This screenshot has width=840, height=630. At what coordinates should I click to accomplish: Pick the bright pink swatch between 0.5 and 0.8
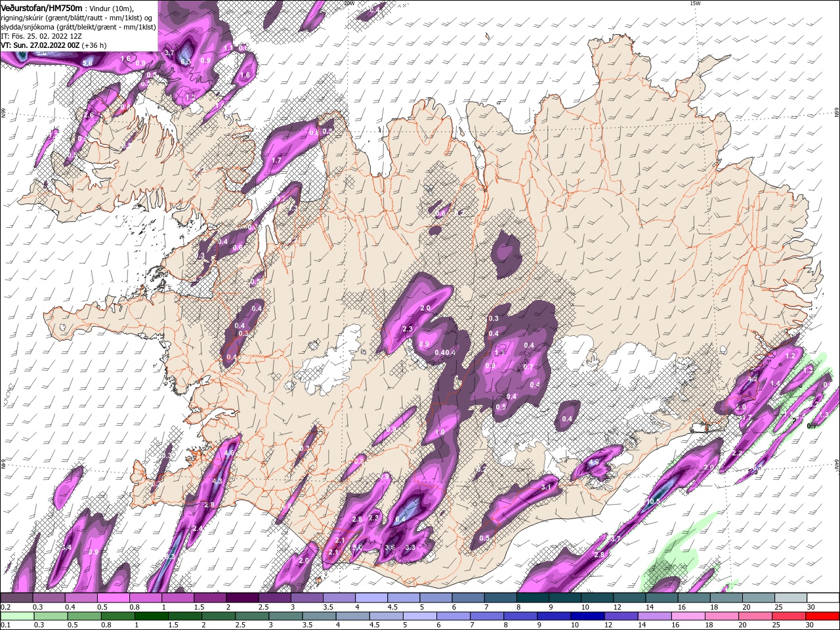[x=113, y=598]
